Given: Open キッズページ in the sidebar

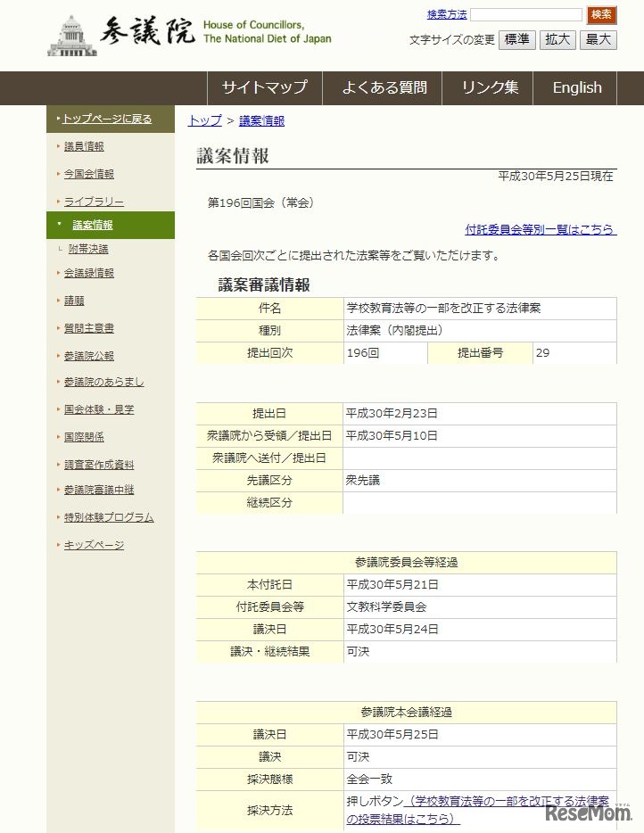Looking at the screenshot, I should click(x=94, y=545).
